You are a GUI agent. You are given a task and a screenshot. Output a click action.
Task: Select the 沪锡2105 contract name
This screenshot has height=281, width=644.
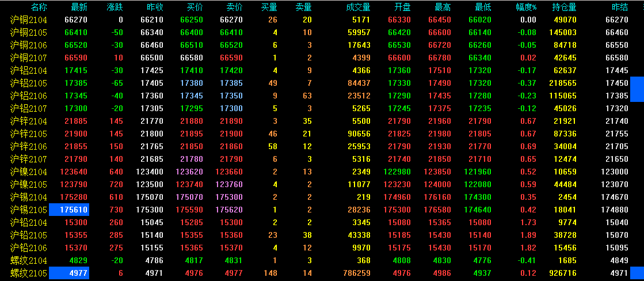(x=28, y=210)
